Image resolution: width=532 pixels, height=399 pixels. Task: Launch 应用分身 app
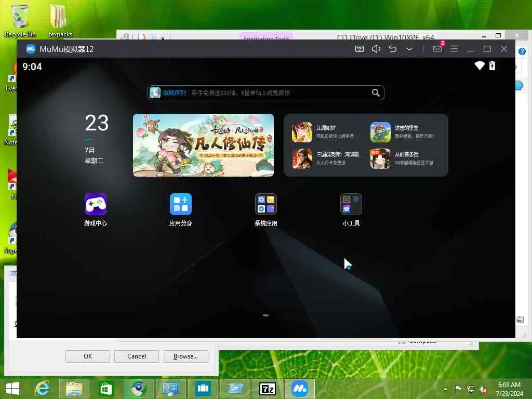(x=180, y=210)
